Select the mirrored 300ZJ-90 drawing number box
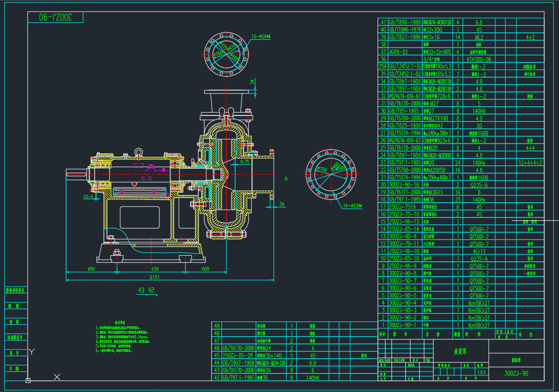 pos(55,17)
